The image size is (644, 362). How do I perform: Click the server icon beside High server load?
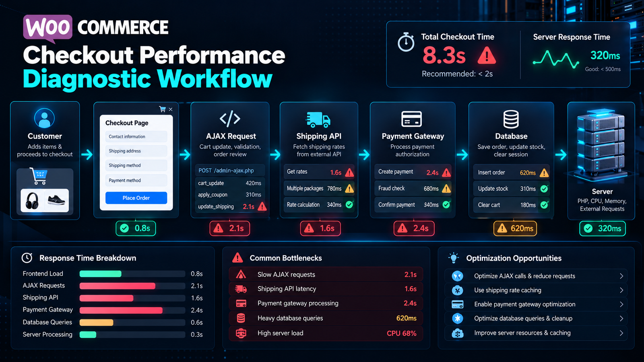point(241,333)
